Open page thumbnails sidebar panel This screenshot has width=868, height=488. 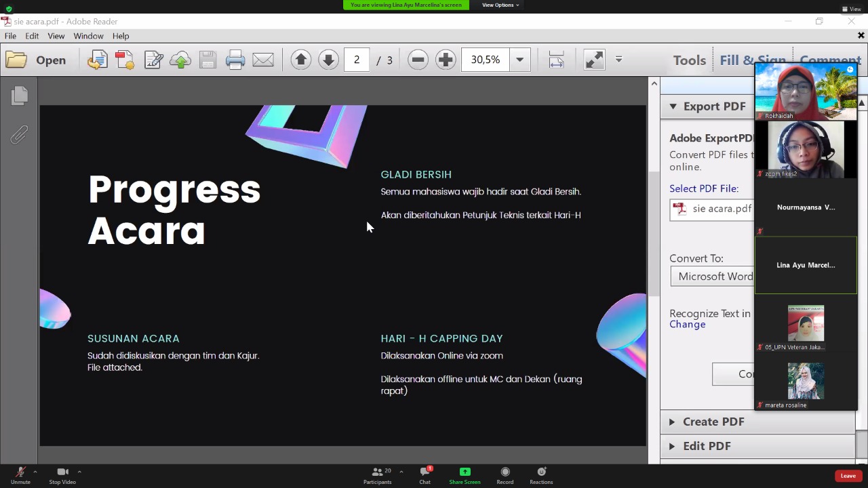(19, 96)
